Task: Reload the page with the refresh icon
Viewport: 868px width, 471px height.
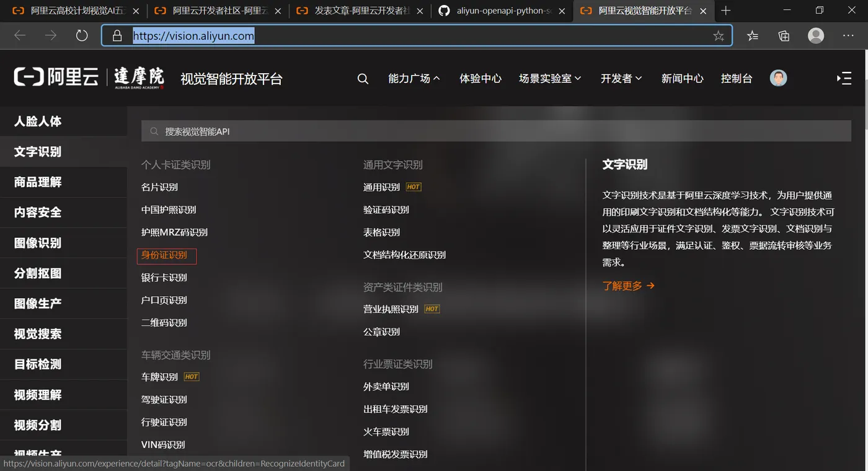Action: tap(82, 36)
